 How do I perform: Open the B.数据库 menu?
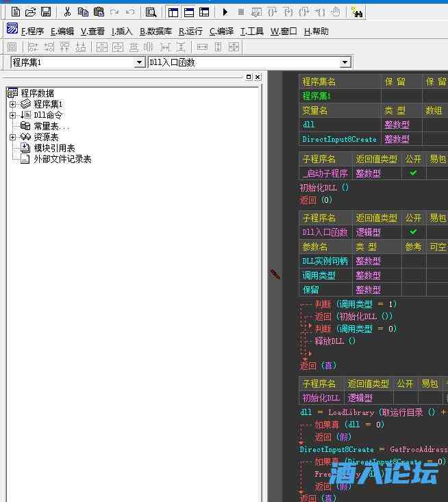tap(155, 32)
